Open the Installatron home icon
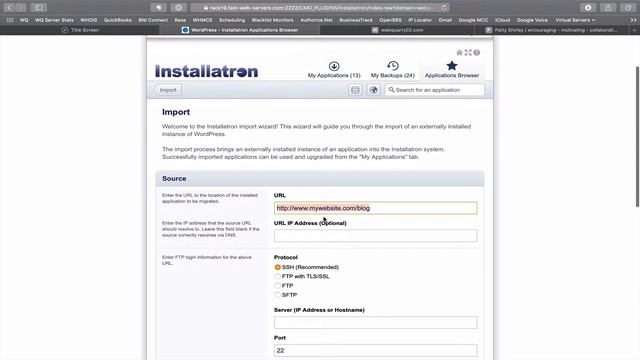 pyautogui.click(x=459, y=52)
